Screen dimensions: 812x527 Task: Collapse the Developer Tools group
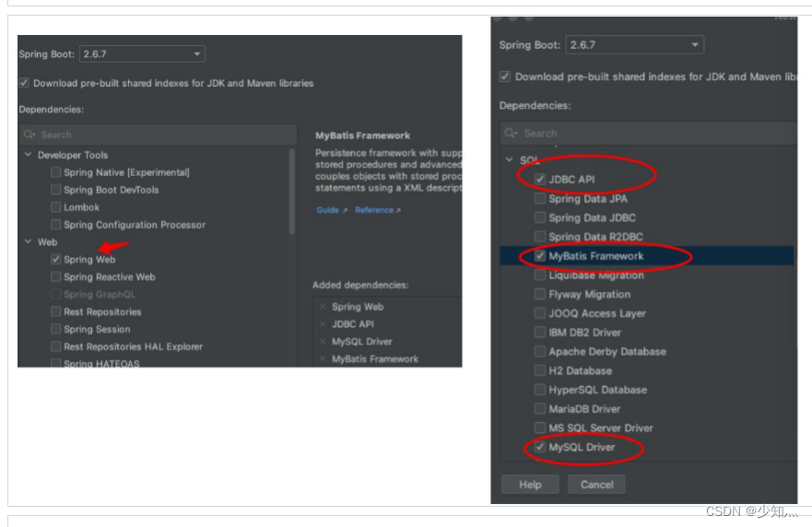point(28,155)
